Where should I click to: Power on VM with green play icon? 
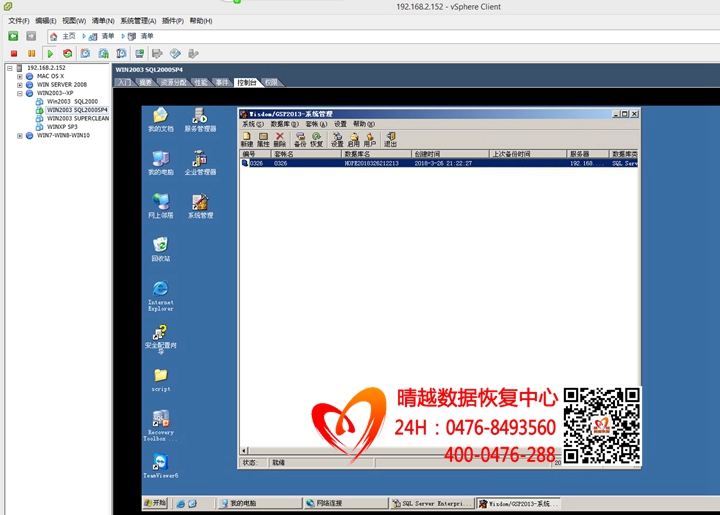50,54
